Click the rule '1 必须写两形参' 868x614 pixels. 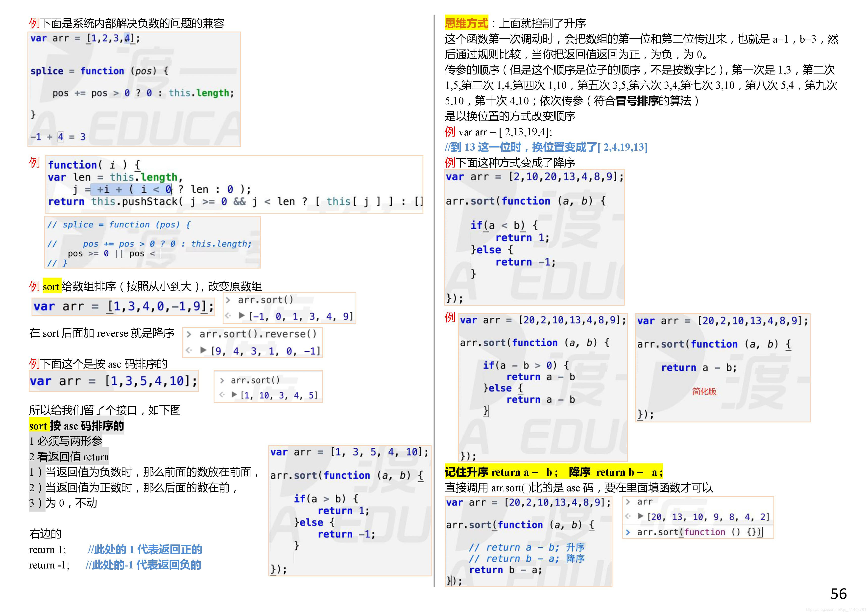66,441
